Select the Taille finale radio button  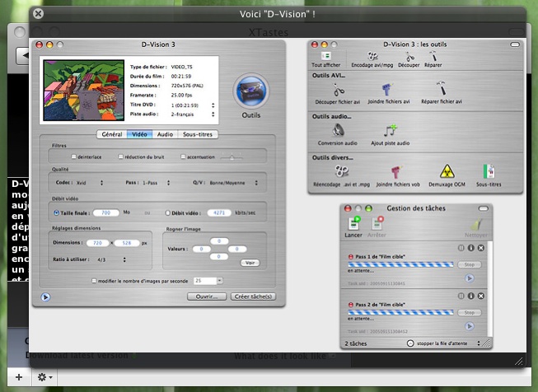click(x=56, y=213)
